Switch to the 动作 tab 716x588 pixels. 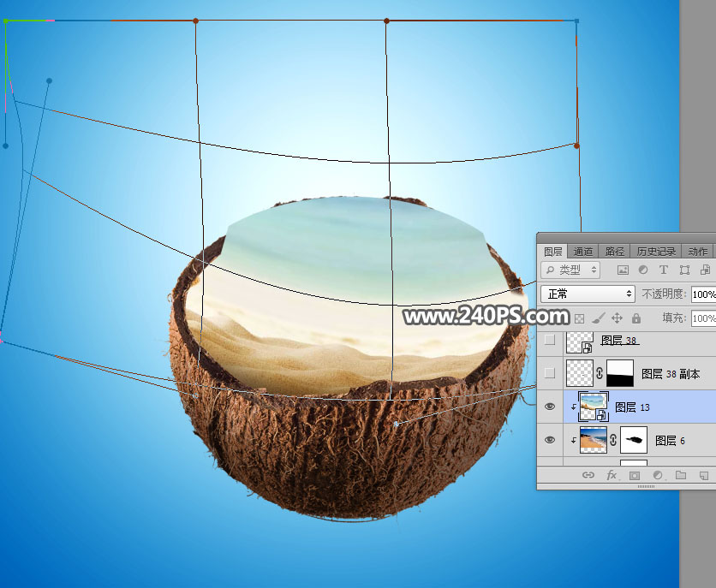tap(698, 252)
